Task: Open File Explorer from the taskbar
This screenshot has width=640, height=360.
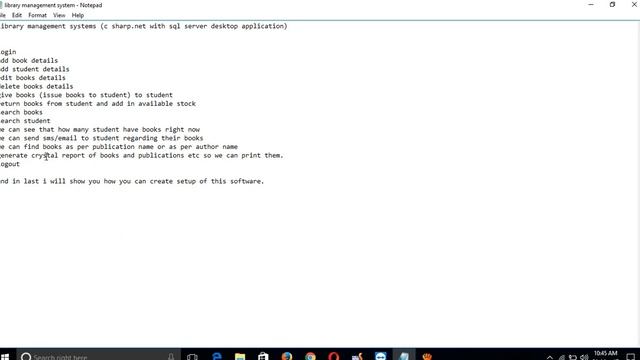Action: coord(240,356)
